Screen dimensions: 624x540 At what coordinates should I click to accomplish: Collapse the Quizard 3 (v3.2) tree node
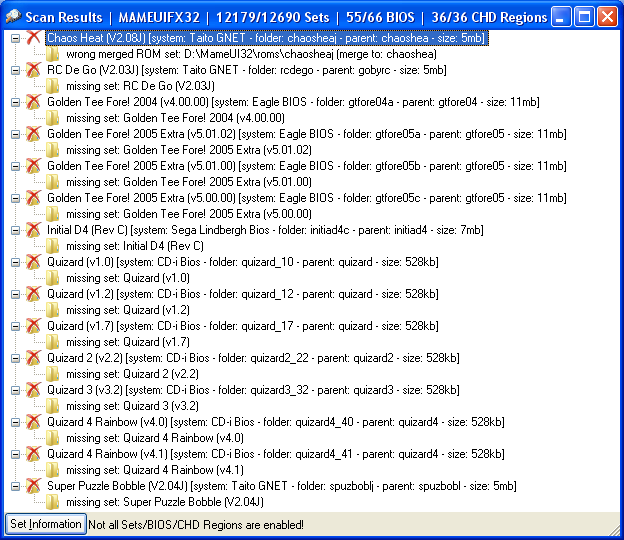15,390
